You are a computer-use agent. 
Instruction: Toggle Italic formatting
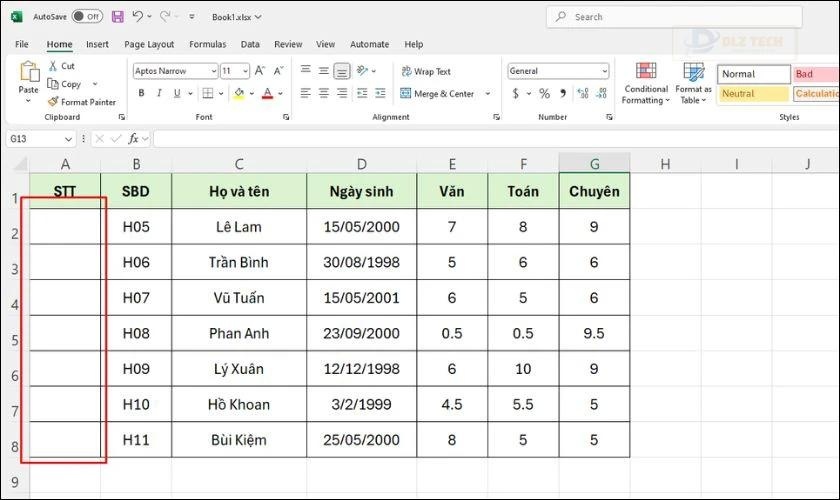(x=159, y=93)
